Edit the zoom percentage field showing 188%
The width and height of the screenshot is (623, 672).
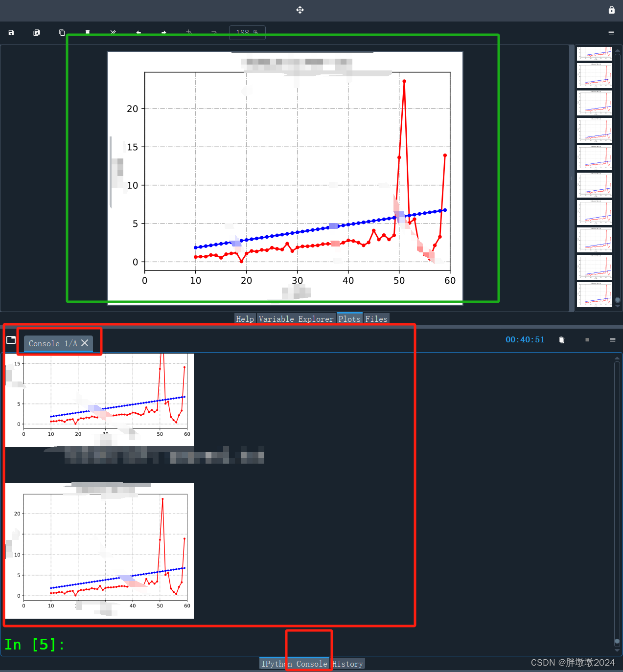pos(247,32)
